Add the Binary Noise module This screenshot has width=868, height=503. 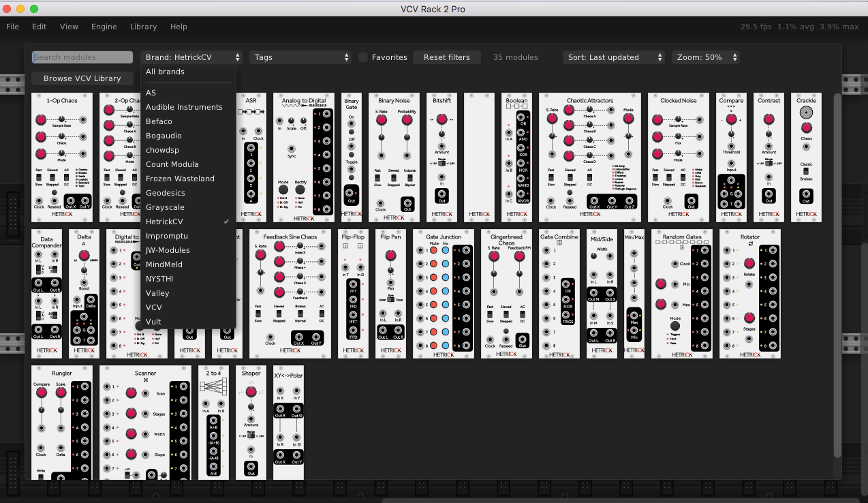[x=394, y=157]
